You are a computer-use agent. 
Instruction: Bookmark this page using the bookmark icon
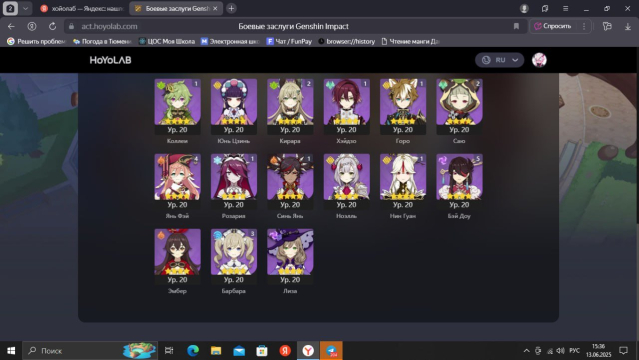click(516, 26)
